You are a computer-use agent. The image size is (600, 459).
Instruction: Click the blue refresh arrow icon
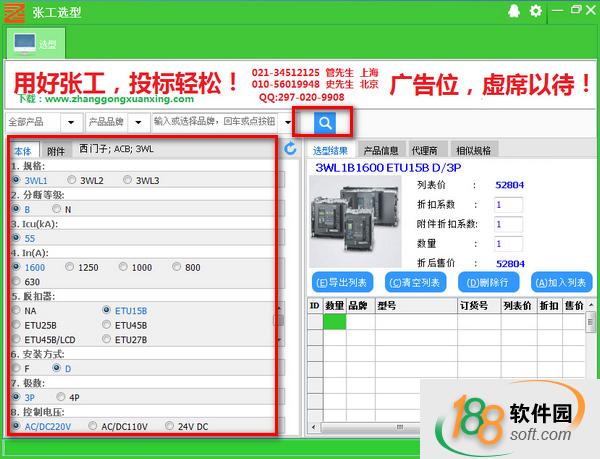[x=291, y=148]
